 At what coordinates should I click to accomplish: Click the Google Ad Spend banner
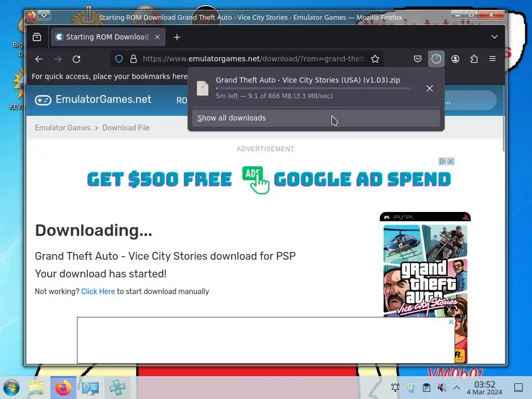(269, 179)
